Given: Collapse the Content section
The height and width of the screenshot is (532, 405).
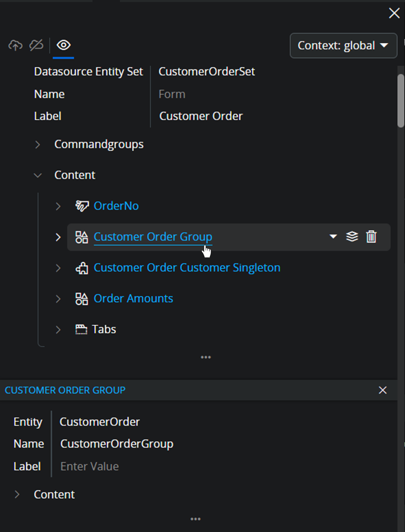Looking at the screenshot, I should pos(38,175).
